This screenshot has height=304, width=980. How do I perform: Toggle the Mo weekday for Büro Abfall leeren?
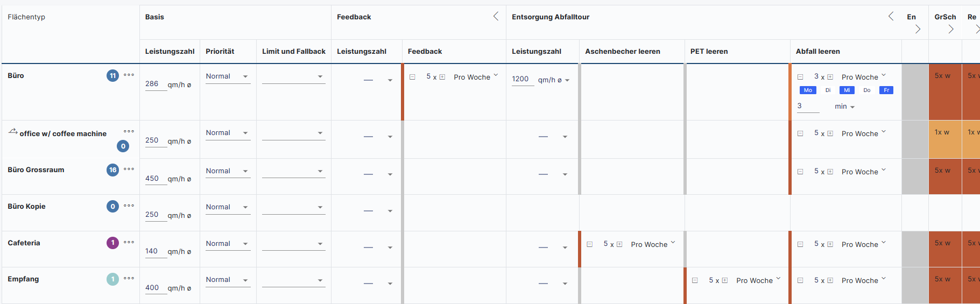tap(808, 90)
